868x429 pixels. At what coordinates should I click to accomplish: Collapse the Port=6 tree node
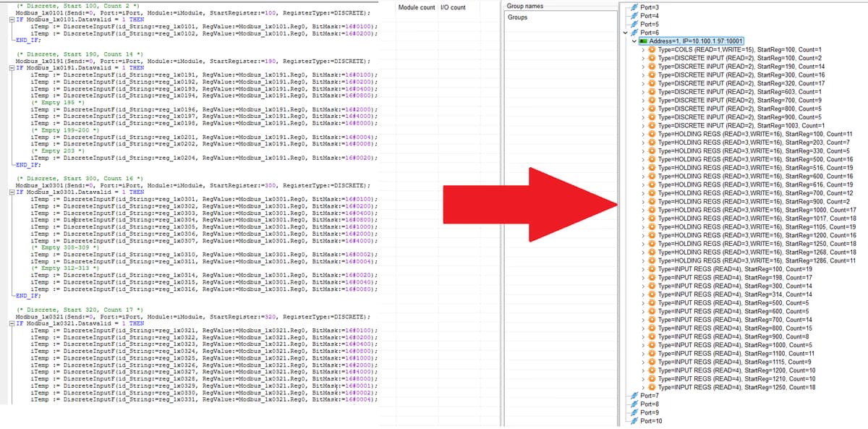[624, 33]
